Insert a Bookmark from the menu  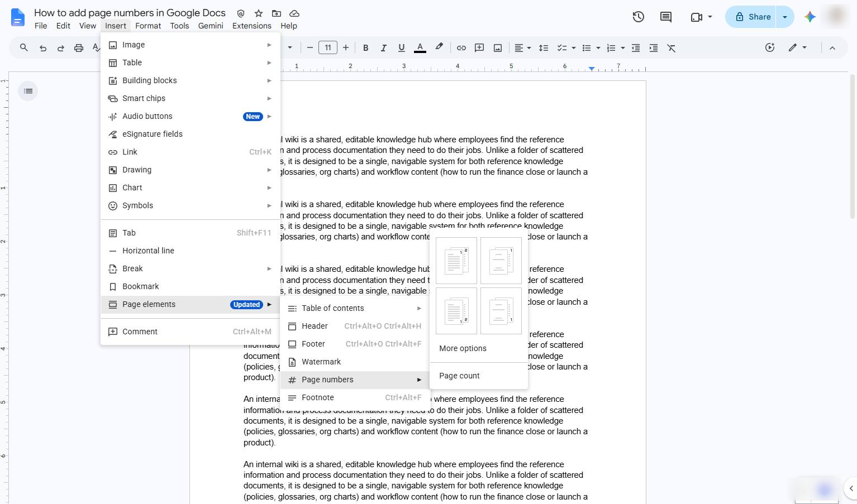190,286
